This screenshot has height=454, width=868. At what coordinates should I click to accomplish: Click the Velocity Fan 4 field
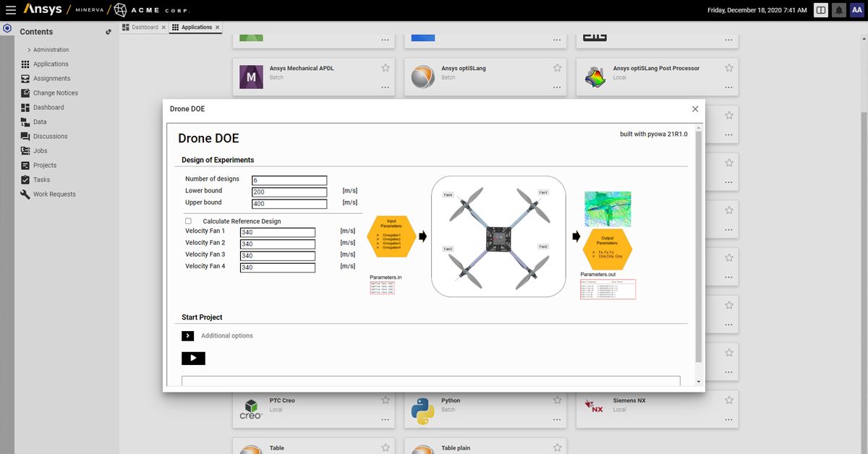pos(278,267)
